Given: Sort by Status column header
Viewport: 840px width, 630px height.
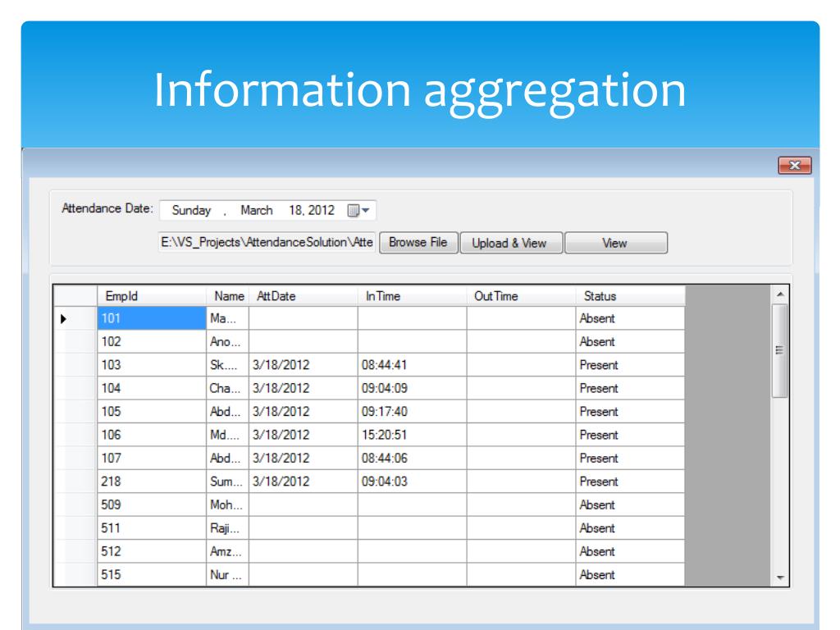Looking at the screenshot, I should pyautogui.click(x=631, y=296).
